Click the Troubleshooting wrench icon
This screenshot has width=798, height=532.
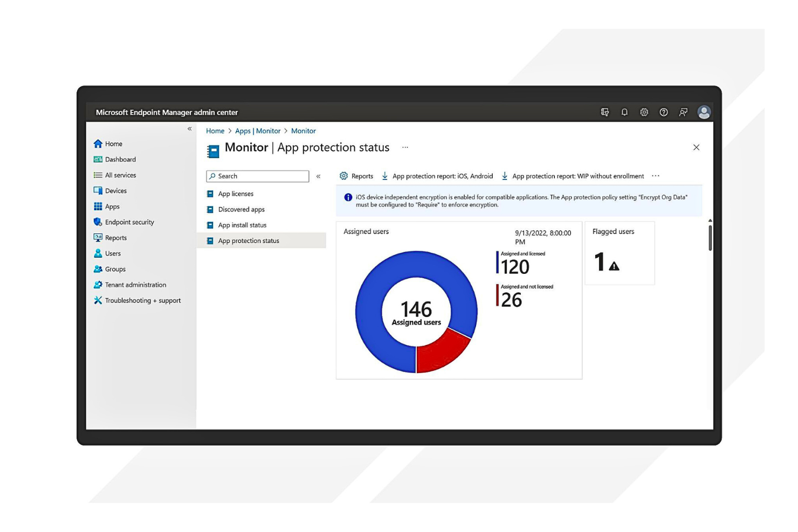pos(98,300)
